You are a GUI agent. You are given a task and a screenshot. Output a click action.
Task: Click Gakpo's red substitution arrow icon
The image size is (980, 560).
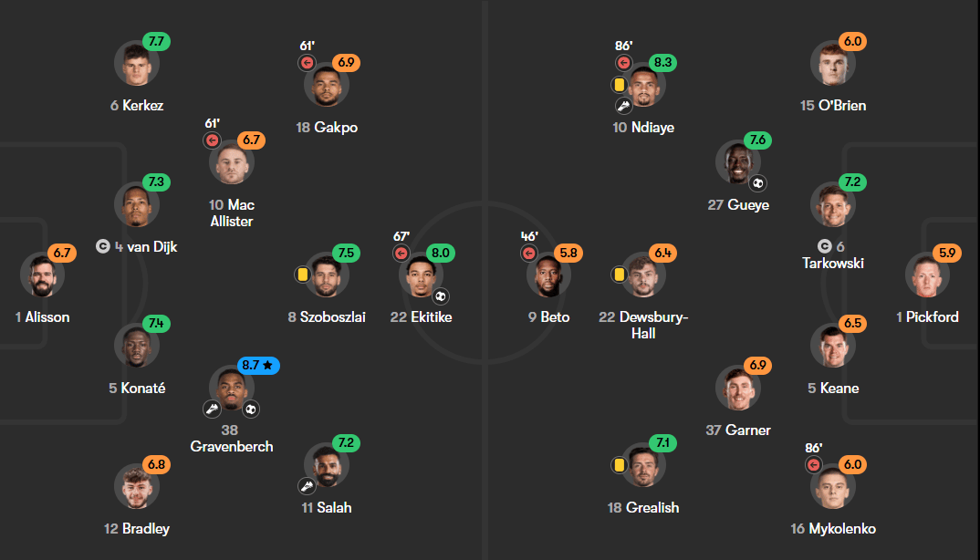(307, 63)
